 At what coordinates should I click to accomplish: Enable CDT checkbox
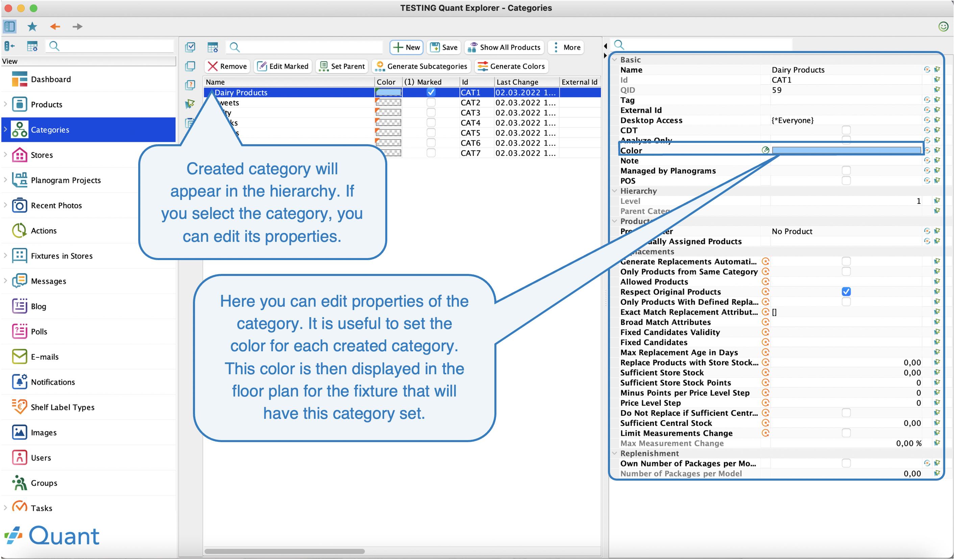click(846, 130)
